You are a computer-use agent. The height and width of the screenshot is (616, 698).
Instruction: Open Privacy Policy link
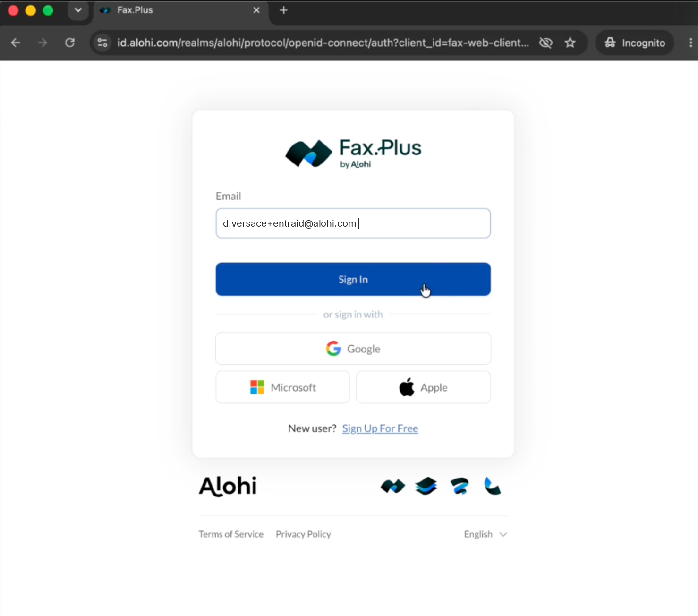tap(303, 534)
